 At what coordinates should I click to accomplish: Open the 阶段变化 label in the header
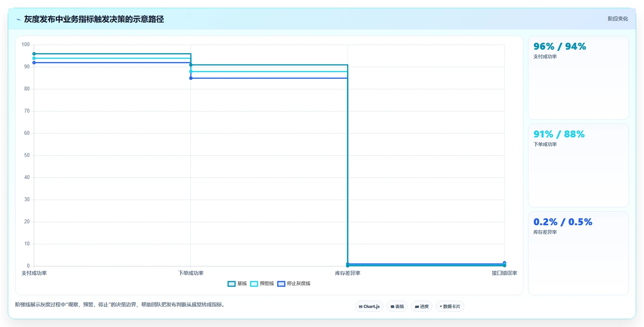(x=618, y=19)
